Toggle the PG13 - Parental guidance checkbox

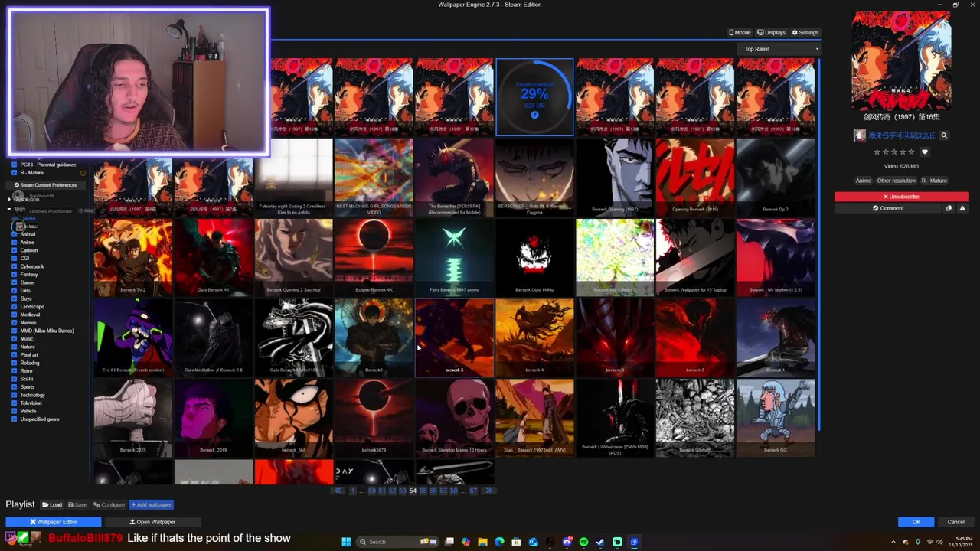pyautogui.click(x=14, y=165)
